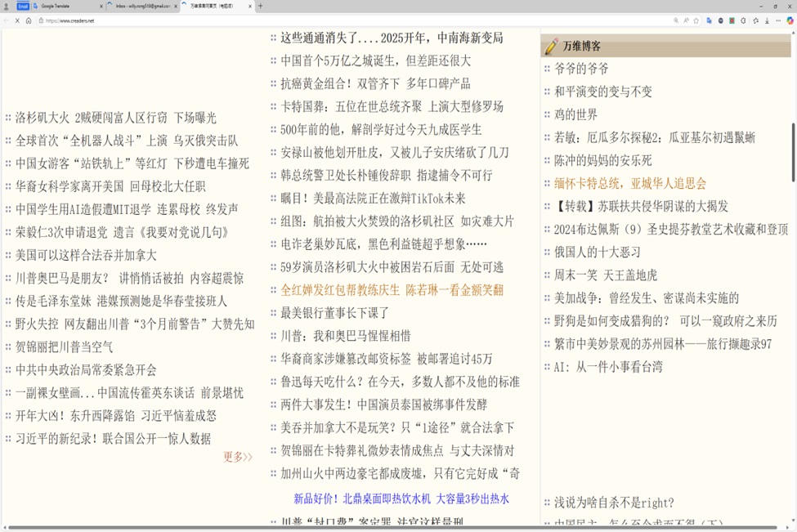
Task: Open headline 习近平的新纪录!联合国公开一惊人数据
Action: click(x=113, y=439)
